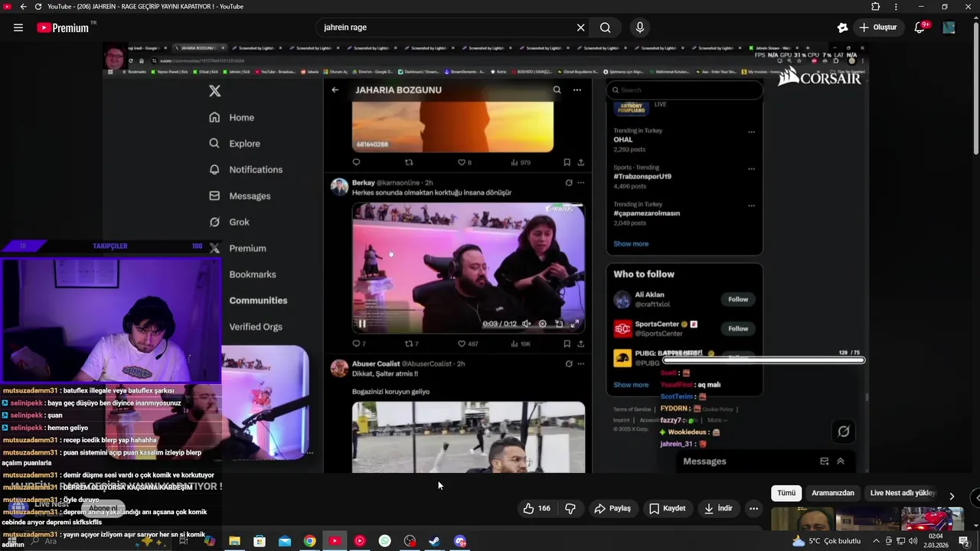Open Communities in the X sidebar
The height and width of the screenshot is (551, 980).
258,300
